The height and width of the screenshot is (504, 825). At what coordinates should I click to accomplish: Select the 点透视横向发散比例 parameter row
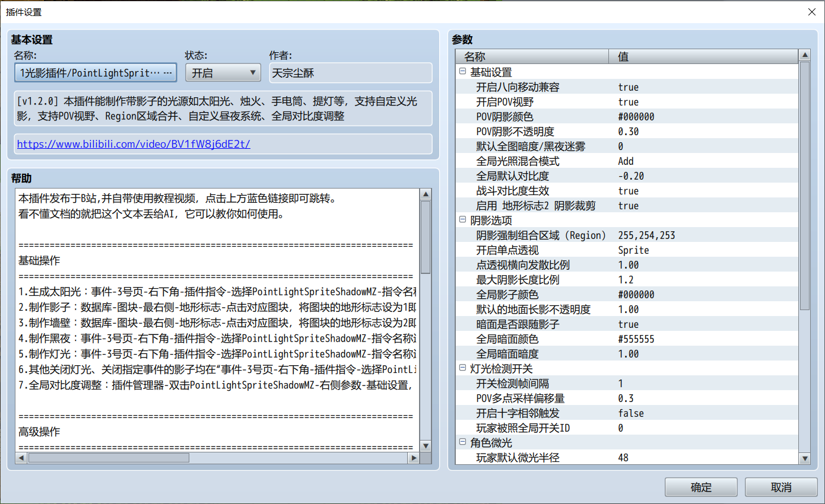[x=627, y=265]
